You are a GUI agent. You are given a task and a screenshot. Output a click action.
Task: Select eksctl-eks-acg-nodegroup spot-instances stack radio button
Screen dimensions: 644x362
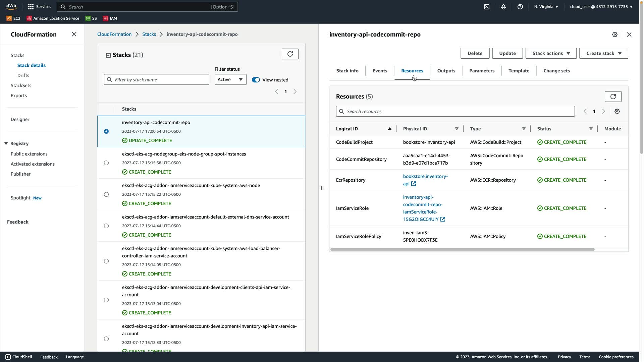106,163
